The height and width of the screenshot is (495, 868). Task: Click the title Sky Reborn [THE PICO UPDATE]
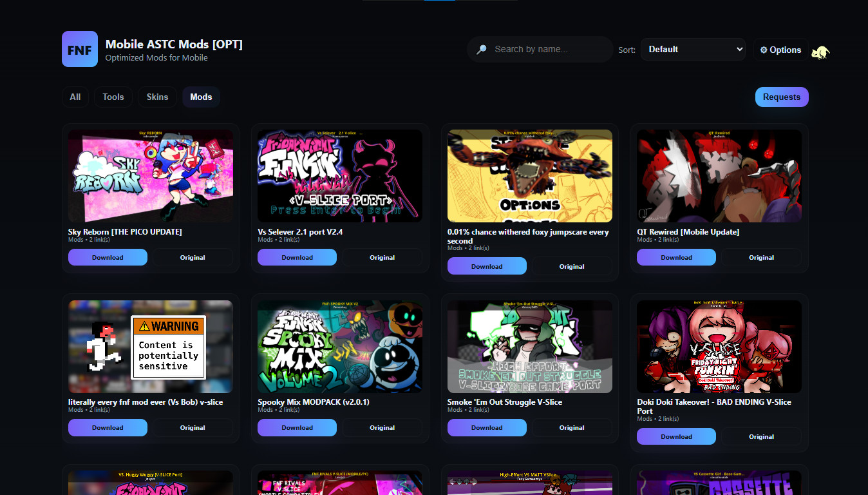point(125,232)
